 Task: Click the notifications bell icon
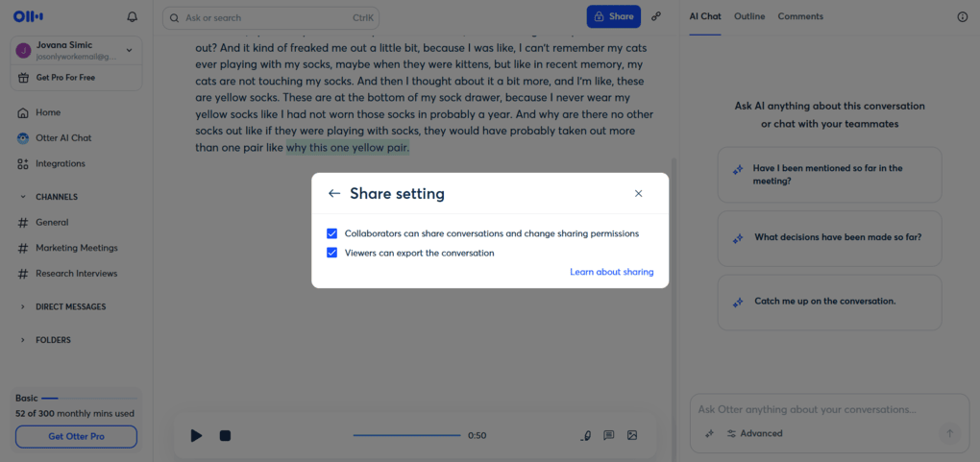click(133, 17)
